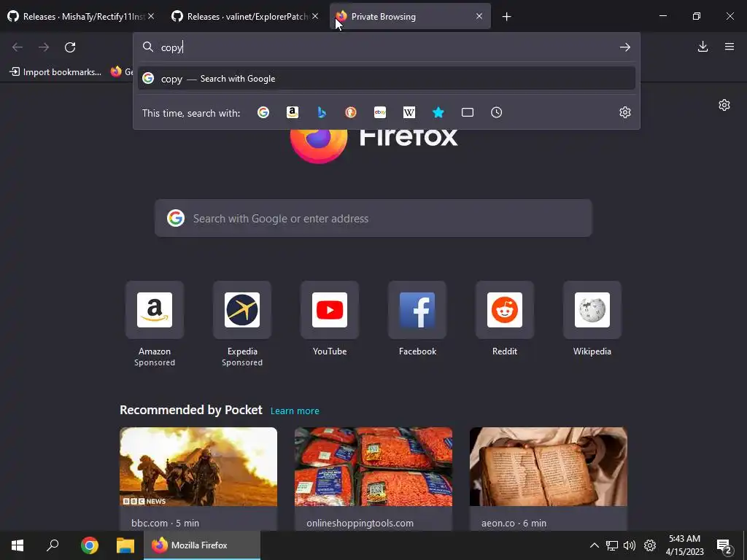Open network status tray icon
Image resolution: width=747 pixels, height=560 pixels.
click(x=612, y=545)
